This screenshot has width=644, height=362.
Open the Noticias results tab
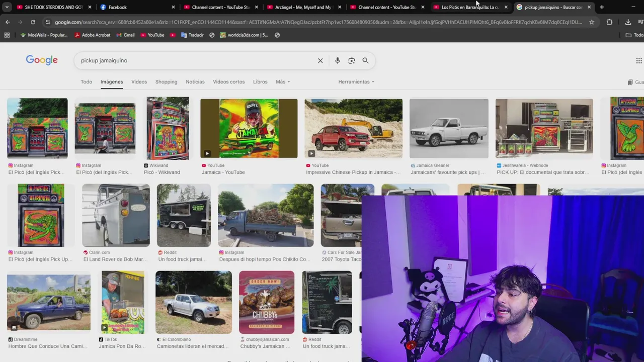[195, 82]
